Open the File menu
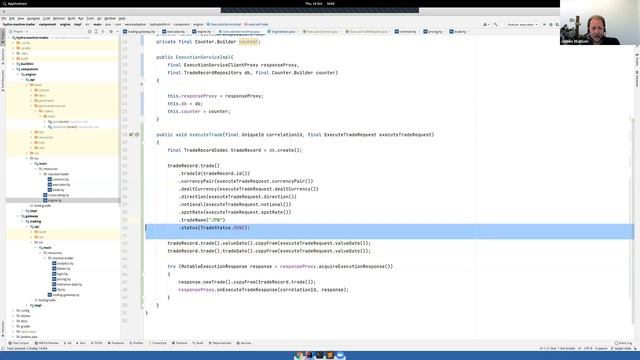 [4, 18]
